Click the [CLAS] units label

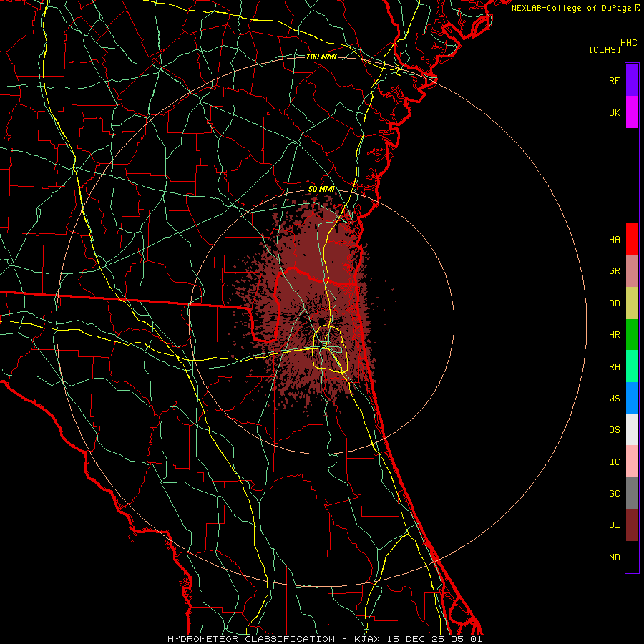click(605, 49)
